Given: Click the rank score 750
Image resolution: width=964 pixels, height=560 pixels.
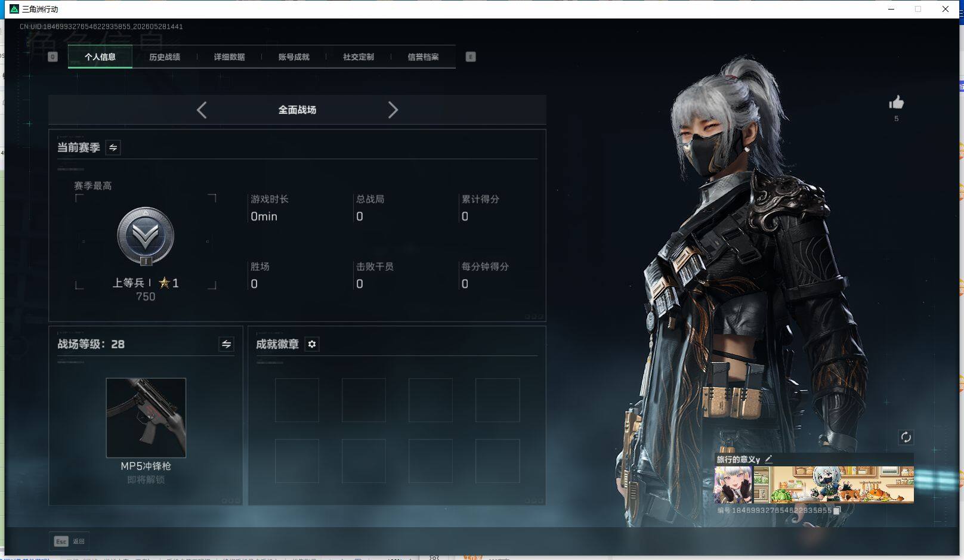Looking at the screenshot, I should coord(146,296).
